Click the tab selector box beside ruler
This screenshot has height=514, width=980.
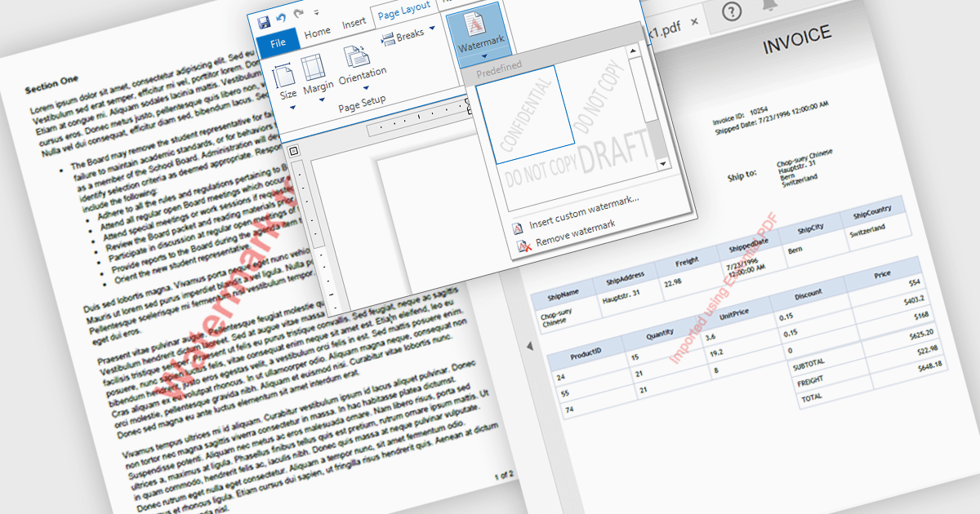tap(295, 150)
